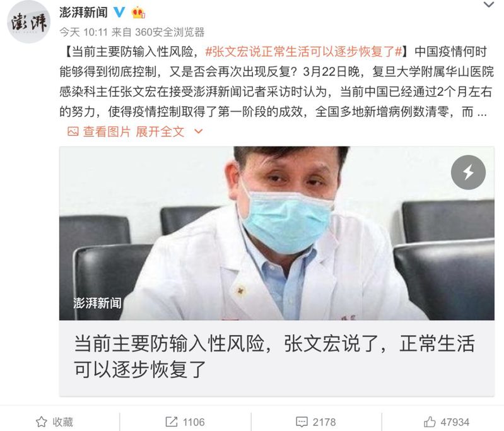Click the blue verified V badge
This screenshot has width=504, height=431.
[120, 12]
